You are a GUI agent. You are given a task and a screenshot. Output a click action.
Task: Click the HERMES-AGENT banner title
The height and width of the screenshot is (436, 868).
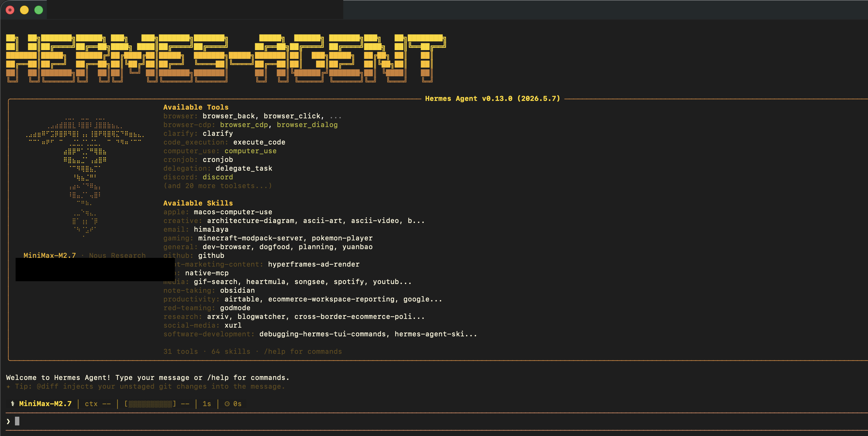(x=226, y=58)
